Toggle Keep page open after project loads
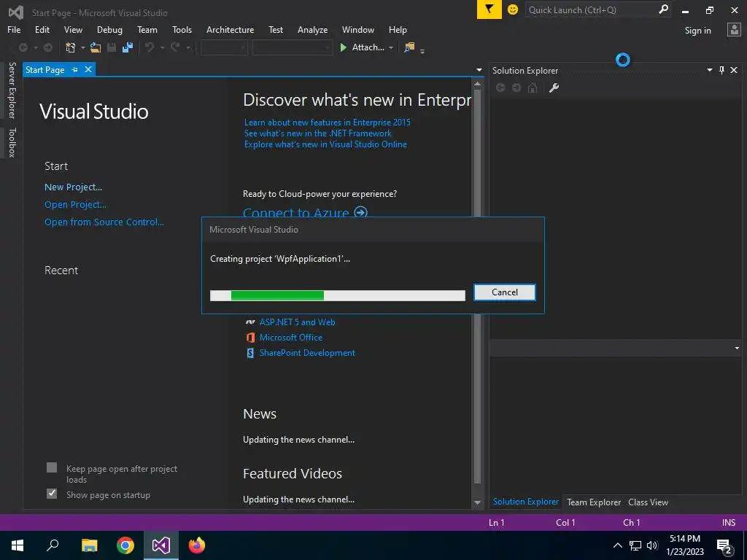This screenshot has width=747, height=560. click(x=52, y=467)
